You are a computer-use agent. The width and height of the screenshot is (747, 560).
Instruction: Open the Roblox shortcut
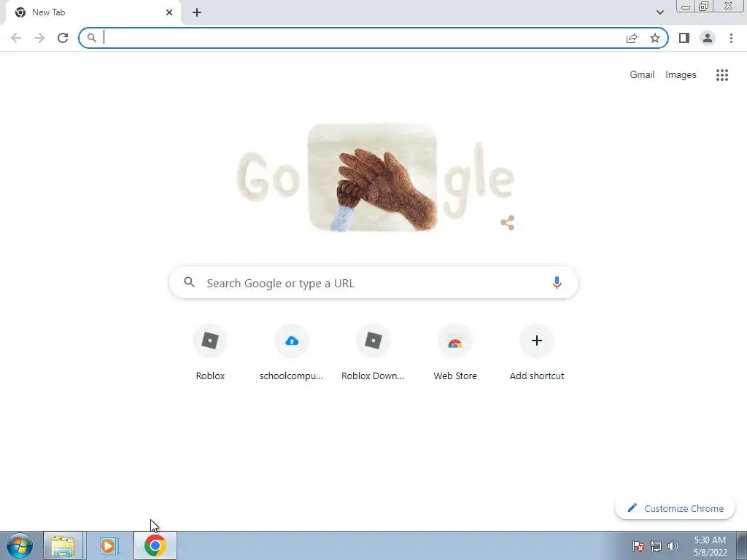point(210,352)
